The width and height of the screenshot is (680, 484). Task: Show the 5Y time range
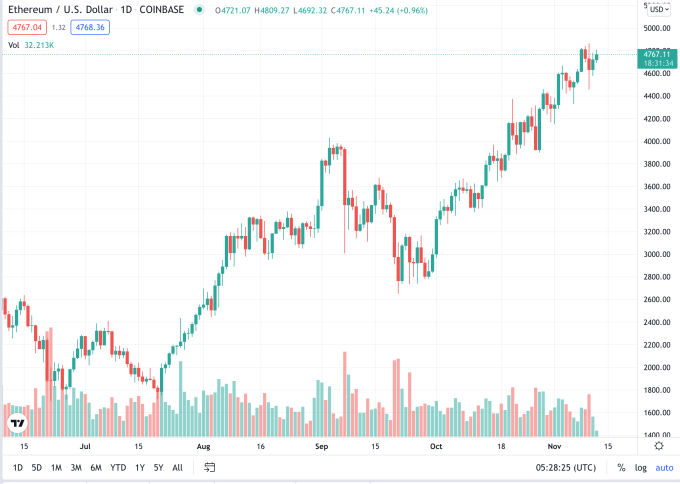click(158, 467)
